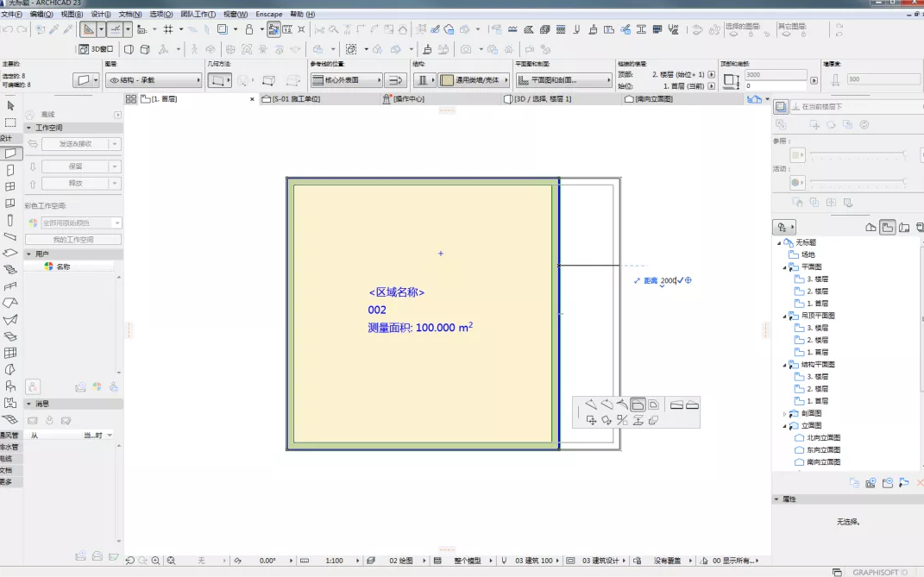Open the 编辑(Q) menu
Screen dimensions: 924x577
(x=41, y=14)
